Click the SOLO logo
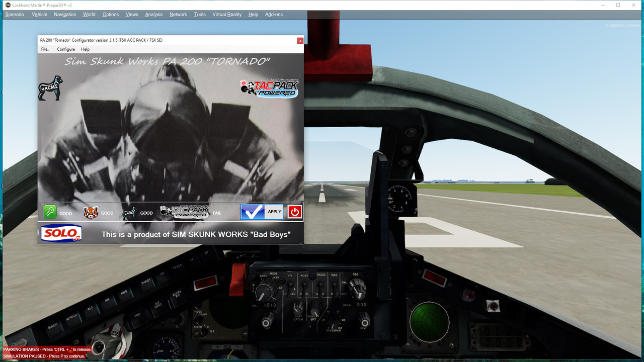Image resolution: width=644 pixels, height=362 pixels. pos(61,233)
